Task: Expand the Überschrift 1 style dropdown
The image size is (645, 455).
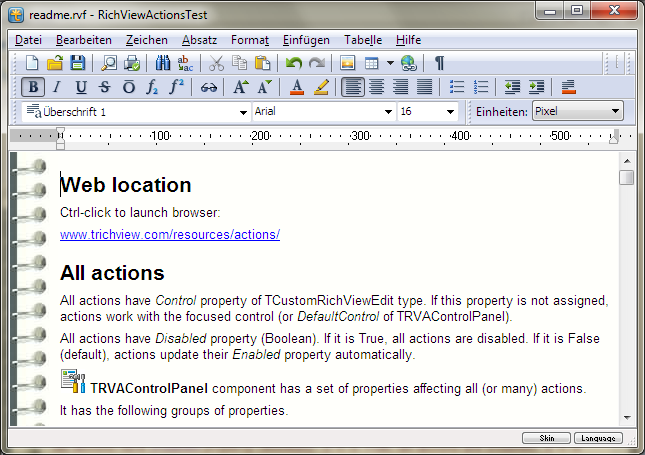Action: point(243,112)
